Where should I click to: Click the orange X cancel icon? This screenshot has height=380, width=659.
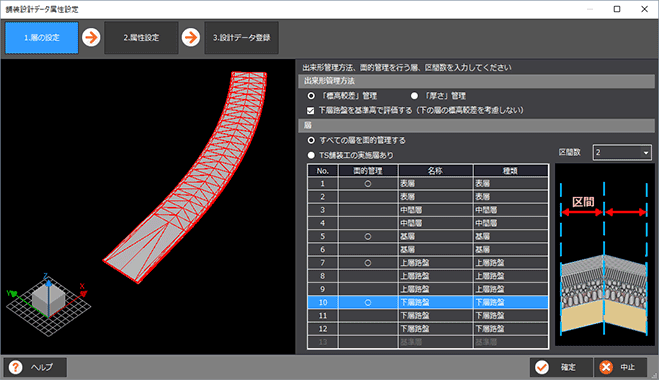pyautogui.click(x=606, y=367)
